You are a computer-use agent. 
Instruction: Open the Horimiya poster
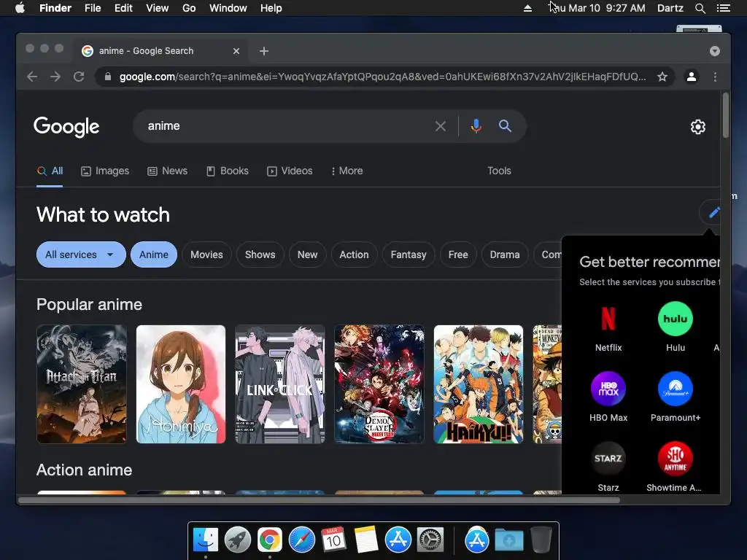coord(181,384)
